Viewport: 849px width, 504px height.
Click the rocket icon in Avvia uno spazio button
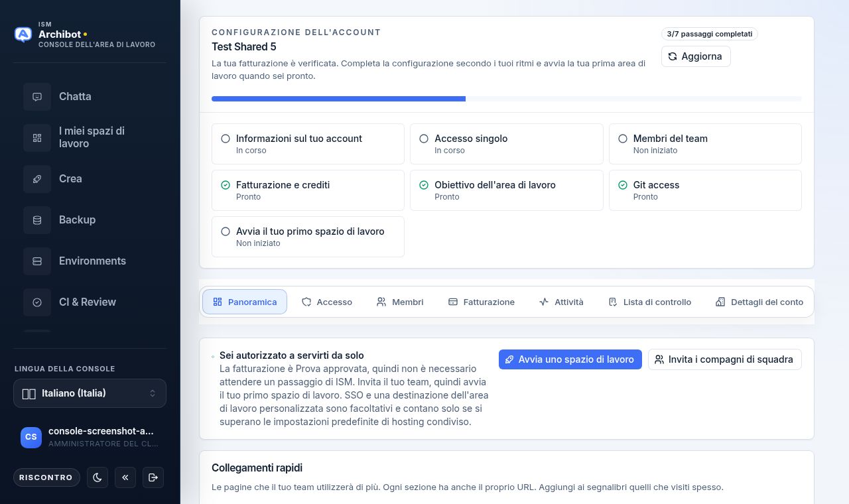[509, 359]
